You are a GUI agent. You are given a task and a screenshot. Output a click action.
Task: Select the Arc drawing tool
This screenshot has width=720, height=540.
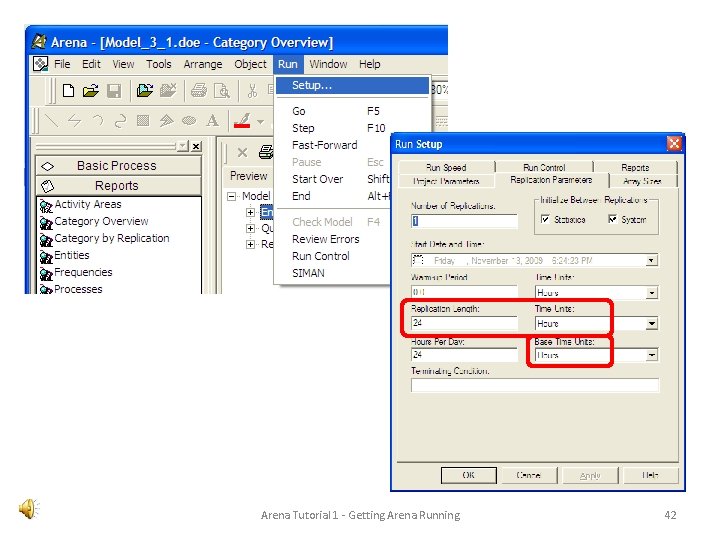(98, 120)
